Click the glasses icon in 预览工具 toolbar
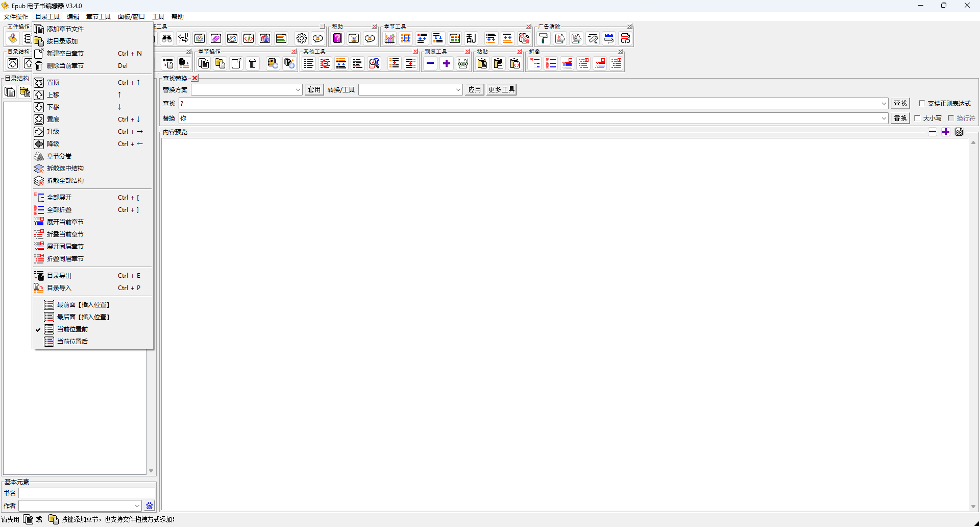The height and width of the screenshot is (527, 980). [x=463, y=63]
